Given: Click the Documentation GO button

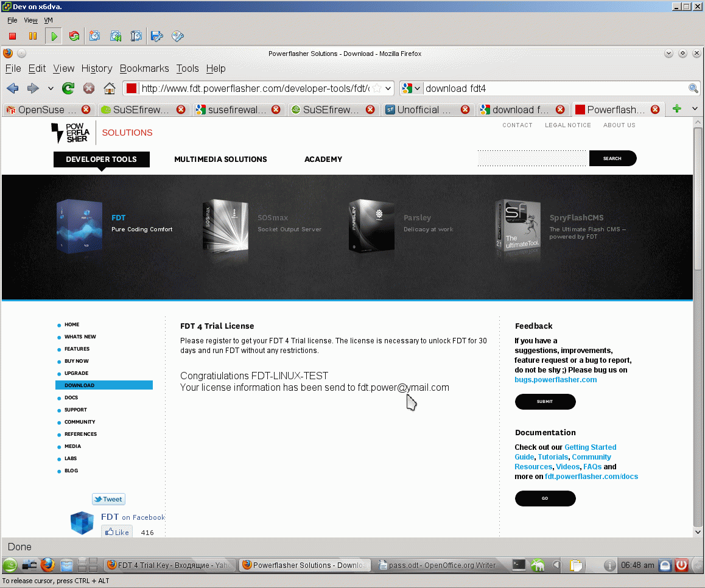Looking at the screenshot, I should pyautogui.click(x=545, y=498).
